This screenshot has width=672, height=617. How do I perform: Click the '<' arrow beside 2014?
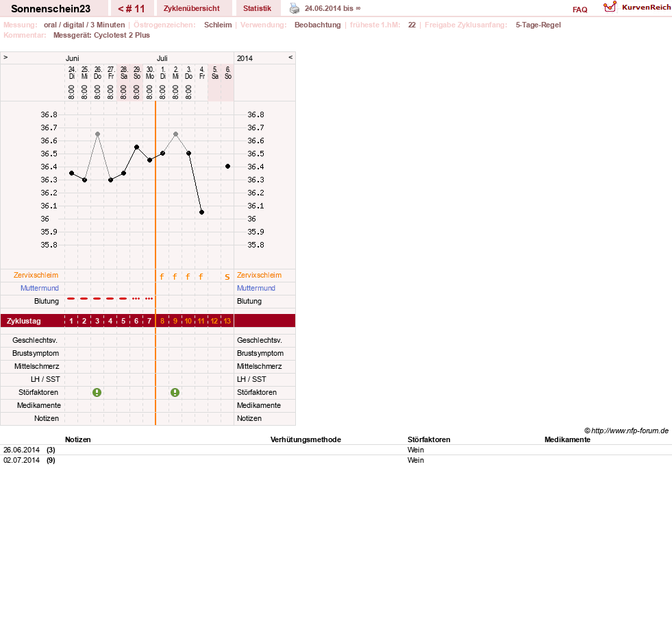click(x=290, y=57)
